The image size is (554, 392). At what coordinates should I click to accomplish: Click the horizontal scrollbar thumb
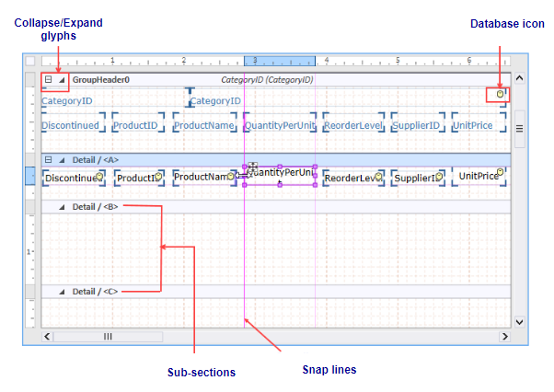pos(107,337)
